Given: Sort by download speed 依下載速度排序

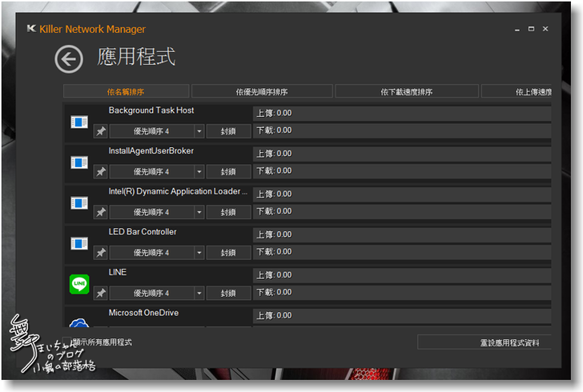Looking at the screenshot, I should tap(407, 91).
